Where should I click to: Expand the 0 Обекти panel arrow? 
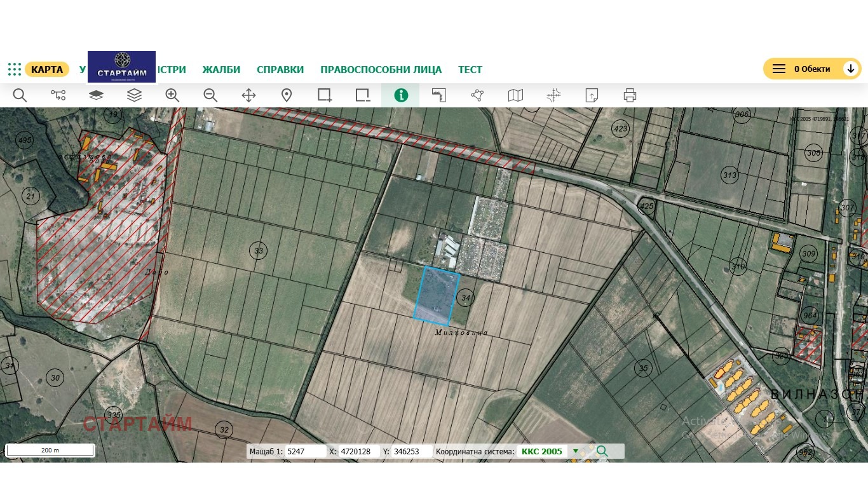point(851,69)
